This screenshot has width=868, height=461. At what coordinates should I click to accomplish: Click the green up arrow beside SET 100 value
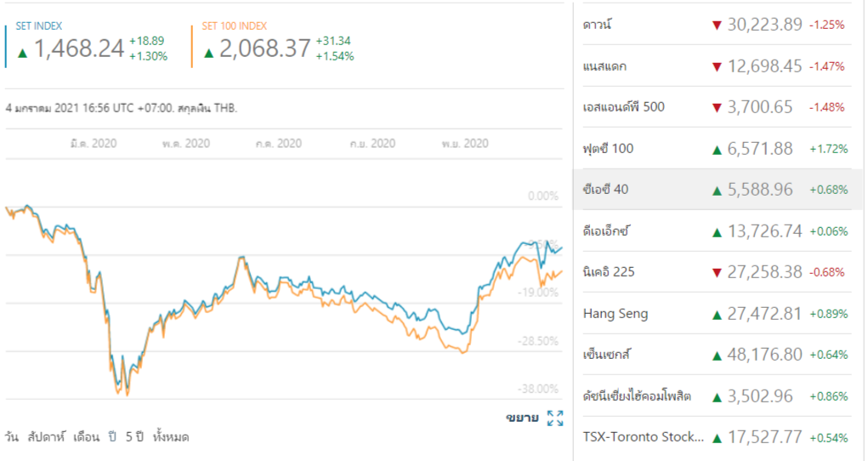(209, 53)
